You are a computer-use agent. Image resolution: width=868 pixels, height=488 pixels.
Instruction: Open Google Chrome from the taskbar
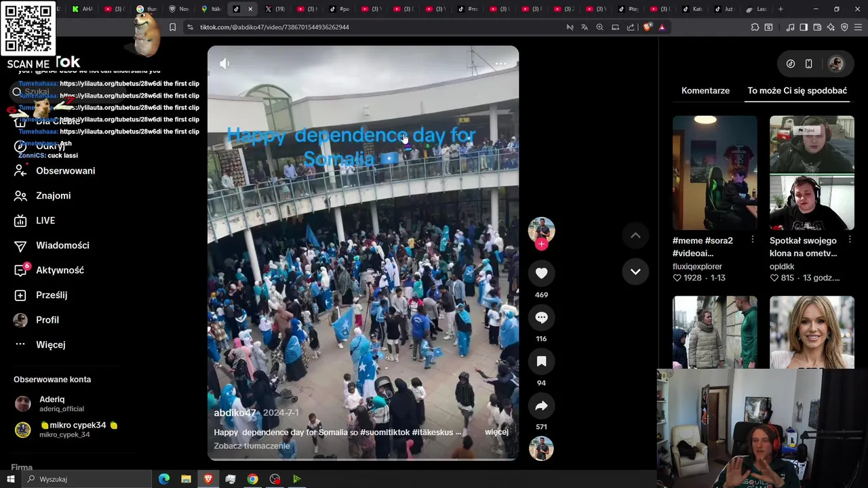(x=252, y=479)
